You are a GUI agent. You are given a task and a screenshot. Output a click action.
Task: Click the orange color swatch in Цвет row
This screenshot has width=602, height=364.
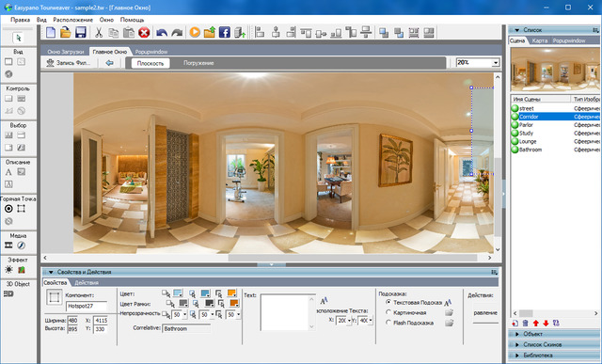(x=231, y=293)
